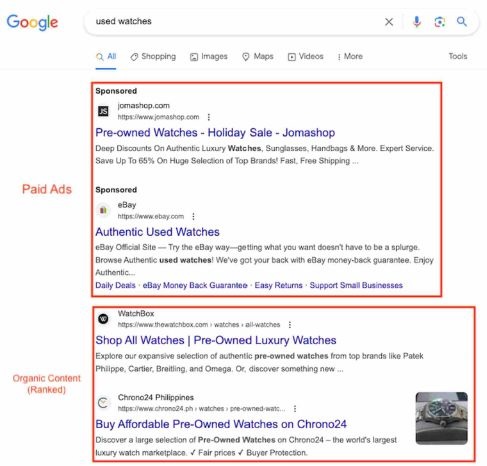Switch to the Shopping tab

click(x=153, y=57)
